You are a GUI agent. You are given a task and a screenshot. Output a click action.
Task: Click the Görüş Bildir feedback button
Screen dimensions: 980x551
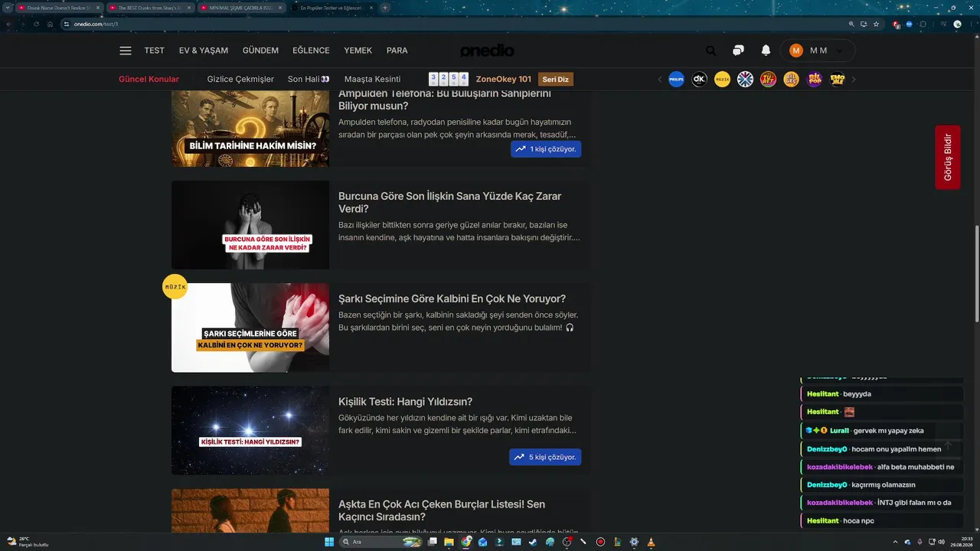[948, 157]
